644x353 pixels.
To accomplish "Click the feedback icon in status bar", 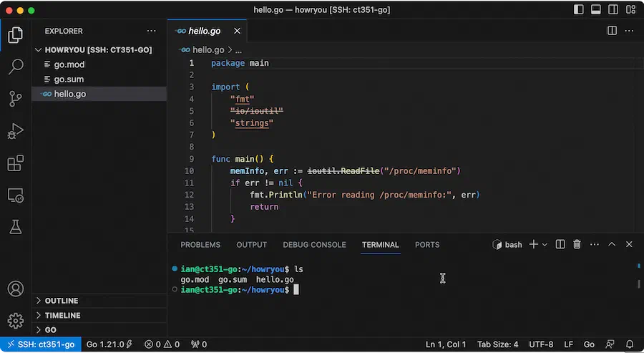I will pos(611,344).
